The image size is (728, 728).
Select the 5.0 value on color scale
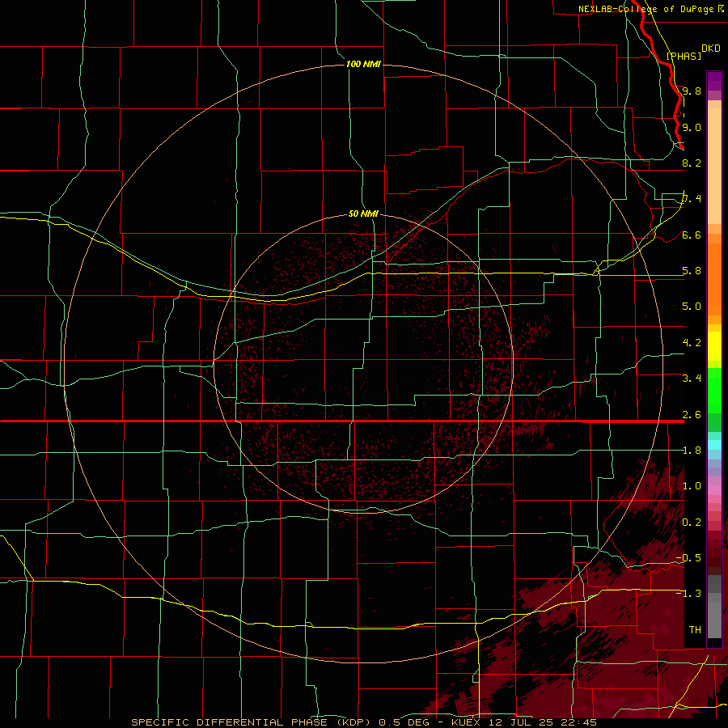tap(692, 307)
